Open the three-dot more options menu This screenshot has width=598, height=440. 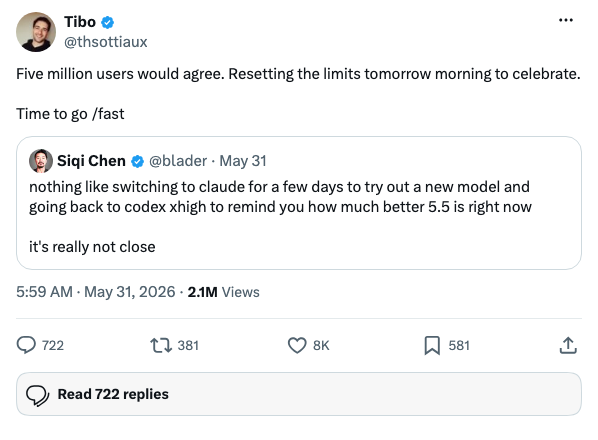tap(566, 20)
